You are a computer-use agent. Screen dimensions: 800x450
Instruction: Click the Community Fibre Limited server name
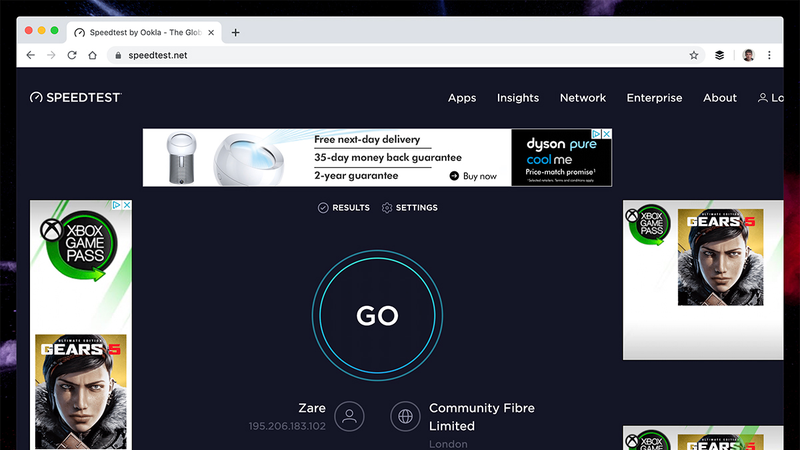(x=482, y=417)
